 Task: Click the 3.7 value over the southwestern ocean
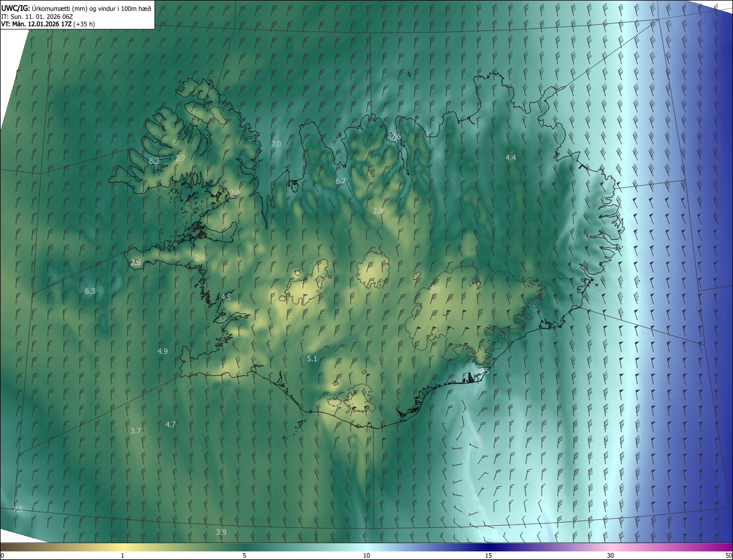pos(136,431)
